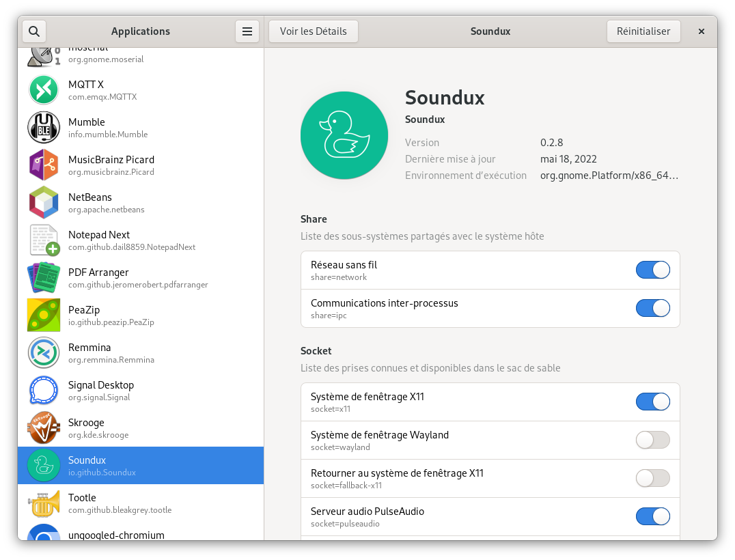Open the application search
Screen dimensions: 735x560
[x=34, y=31]
